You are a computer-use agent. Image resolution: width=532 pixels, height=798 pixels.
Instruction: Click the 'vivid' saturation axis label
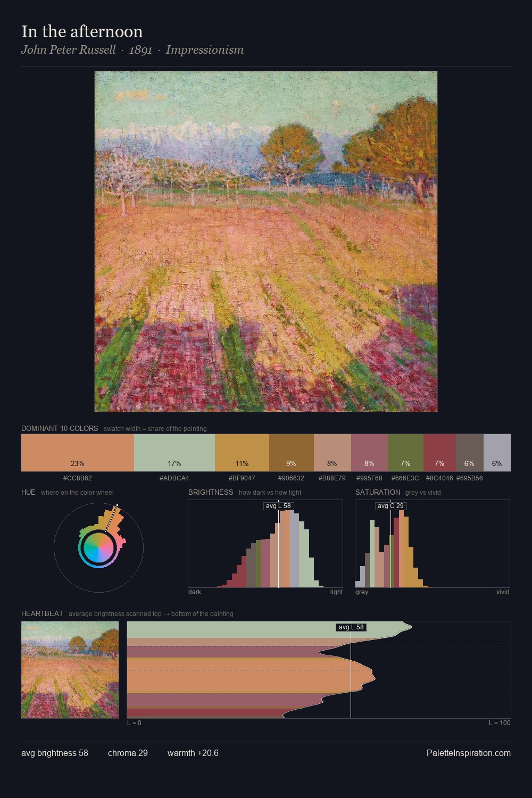[x=503, y=592]
